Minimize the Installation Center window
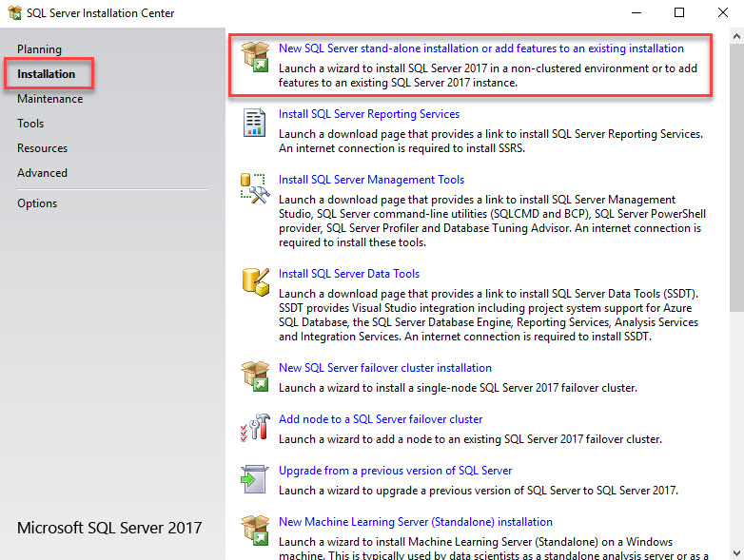 (x=636, y=12)
